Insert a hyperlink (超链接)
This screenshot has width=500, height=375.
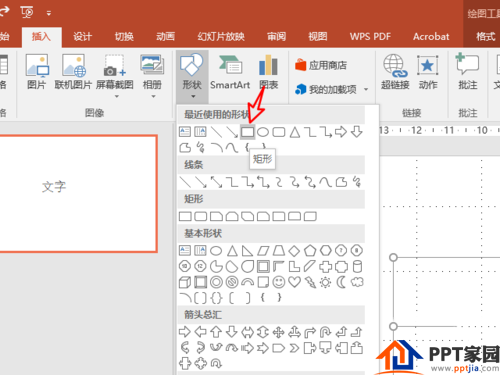coord(395,72)
